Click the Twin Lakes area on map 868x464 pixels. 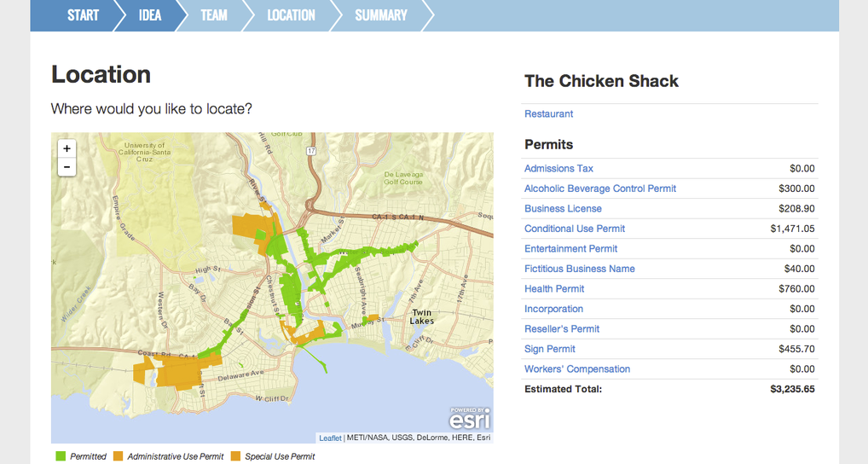point(422,316)
